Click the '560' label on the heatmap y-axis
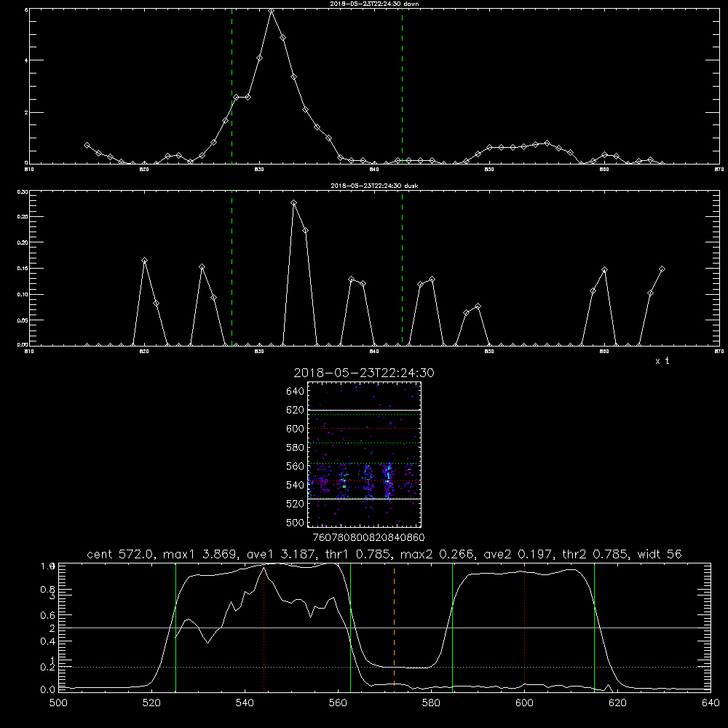 coord(296,466)
